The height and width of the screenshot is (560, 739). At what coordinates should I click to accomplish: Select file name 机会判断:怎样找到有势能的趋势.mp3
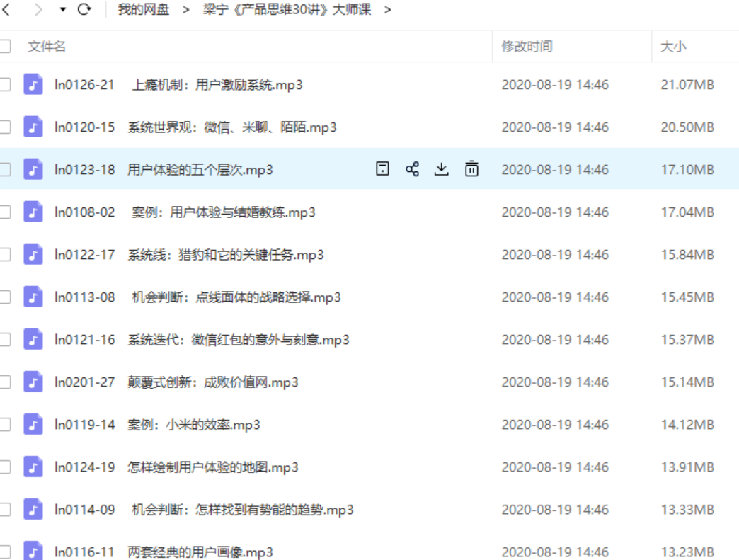pos(242,510)
